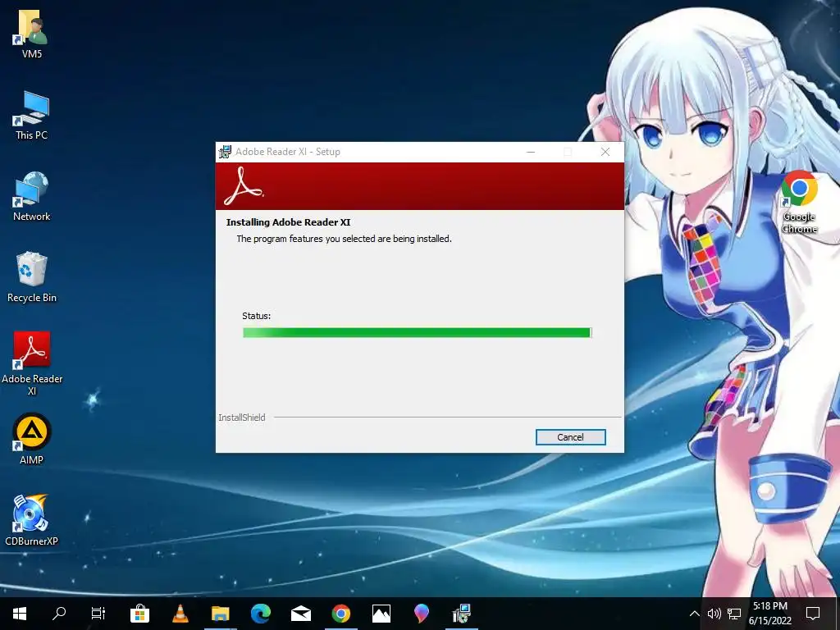The height and width of the screenshot is (630, 840).
Task: Open the Windows Start menu
Action: pos(20,614)
